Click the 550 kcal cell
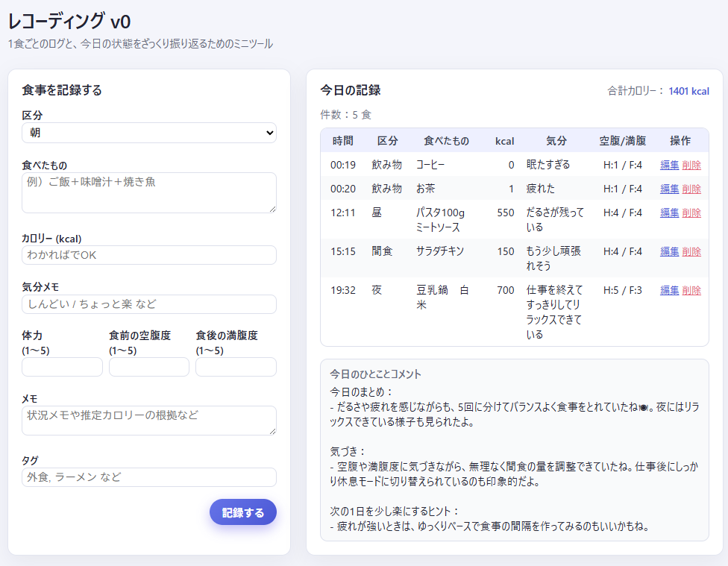Viewport: 728px width, 566px height. click(x=506, y=213)
